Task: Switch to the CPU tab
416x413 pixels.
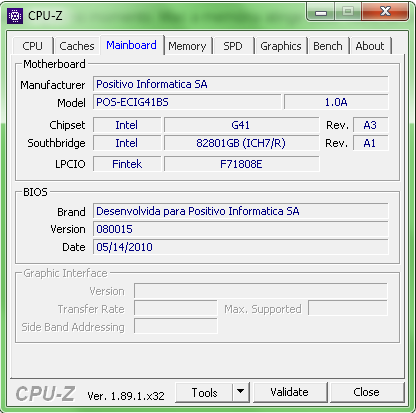Action: pyautogui.click(x=33, y=46)
